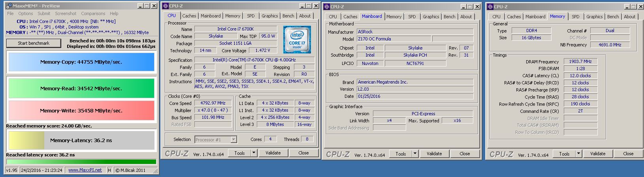Open Tools dropdown arrow in CPU window
This screenshot has height=177, width=644.
pos(254,153)
